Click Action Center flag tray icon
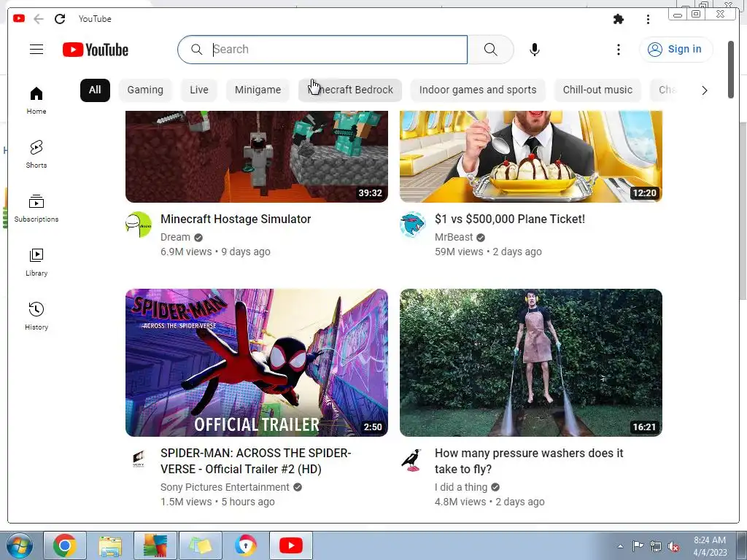 pos(638,545)
